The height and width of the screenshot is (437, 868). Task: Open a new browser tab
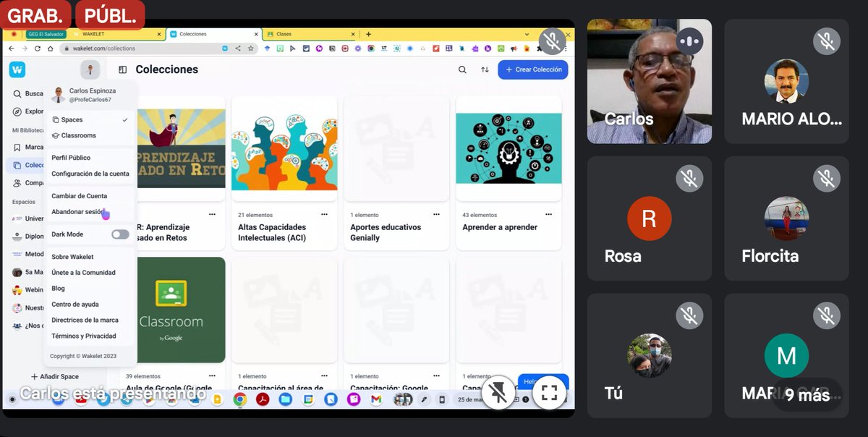tap(368, 34)
